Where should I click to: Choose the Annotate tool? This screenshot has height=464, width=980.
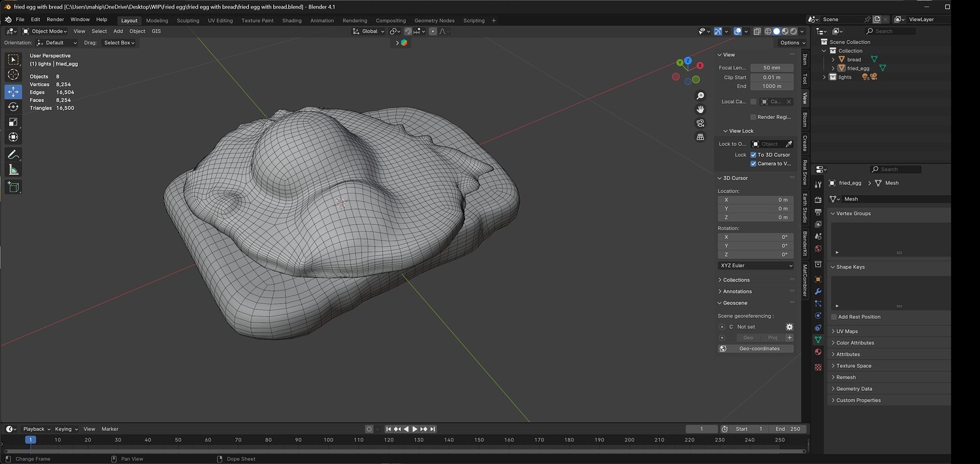click(x=13, y=155)
